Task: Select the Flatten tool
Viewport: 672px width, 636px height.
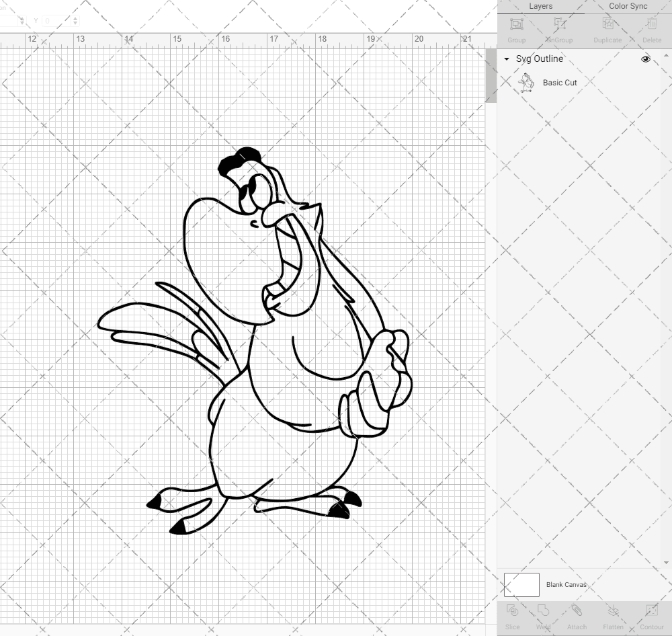Action: [613, 615]
